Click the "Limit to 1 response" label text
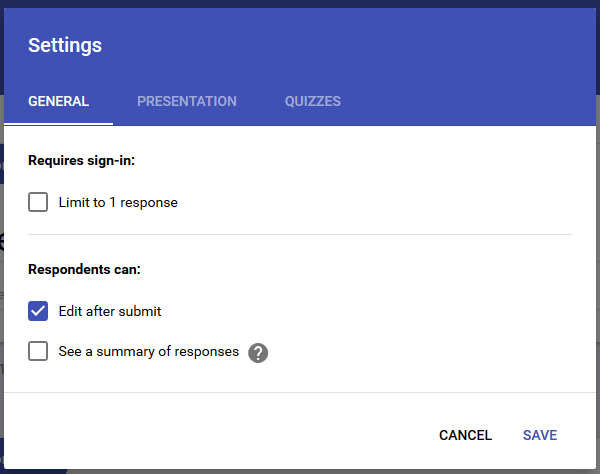The width and height of the screenshot is (600, 474). (x=118, y=202)
